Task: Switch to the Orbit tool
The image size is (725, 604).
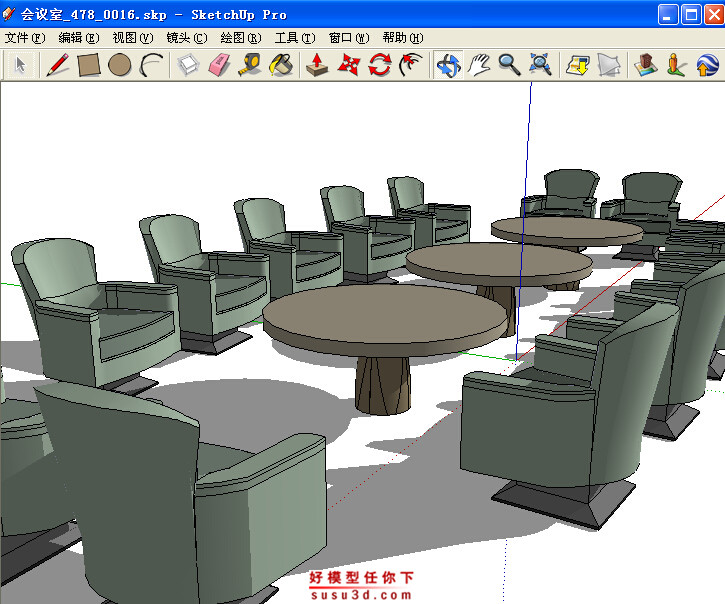Action: pos(448,65)
